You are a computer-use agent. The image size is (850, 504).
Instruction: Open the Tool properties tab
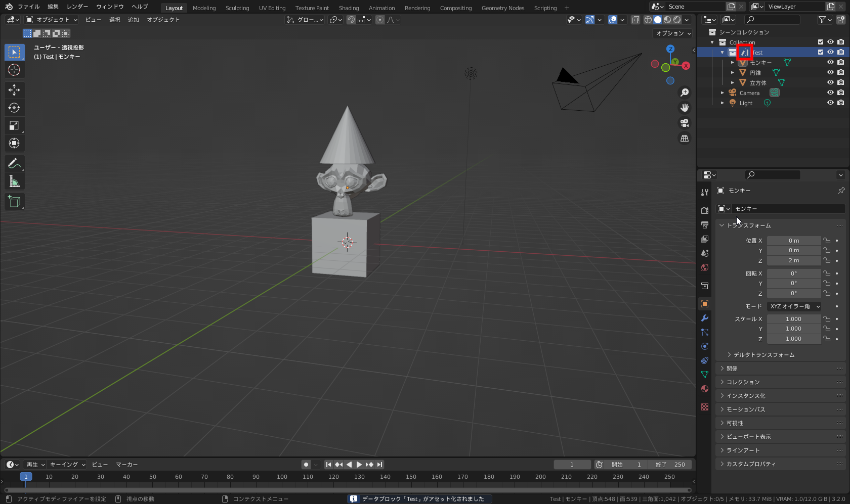705,192
